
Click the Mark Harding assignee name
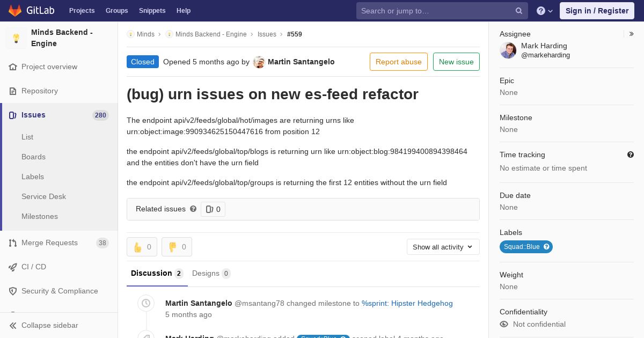tap(544, 46)
